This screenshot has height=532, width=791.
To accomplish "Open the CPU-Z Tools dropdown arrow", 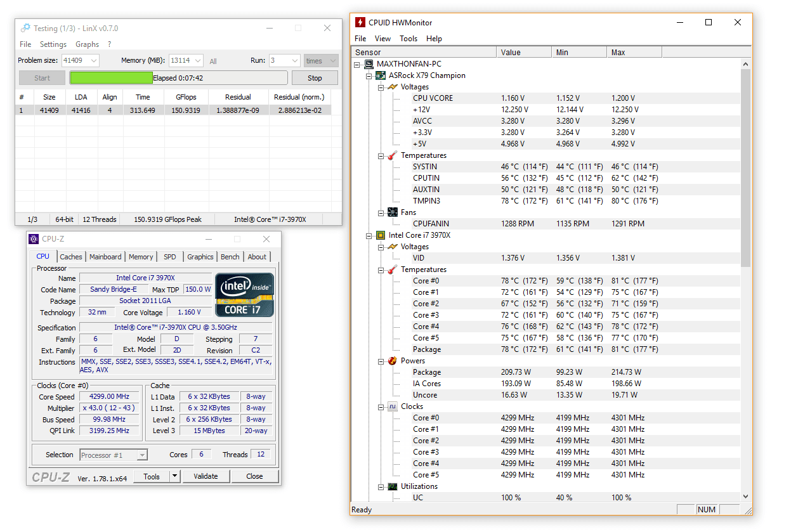I will coord(175,476).
